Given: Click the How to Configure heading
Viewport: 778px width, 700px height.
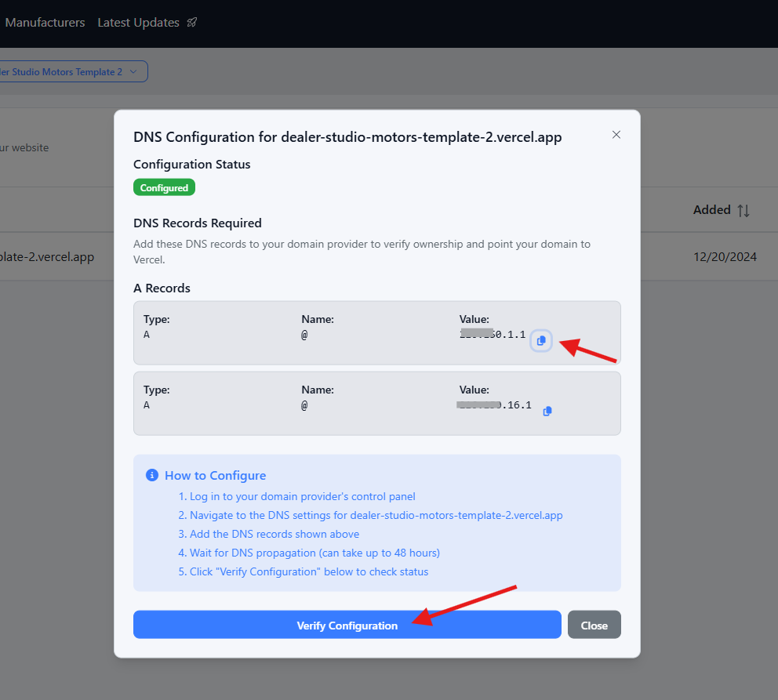Looking at the screenshot, I should tap(216, 476).
